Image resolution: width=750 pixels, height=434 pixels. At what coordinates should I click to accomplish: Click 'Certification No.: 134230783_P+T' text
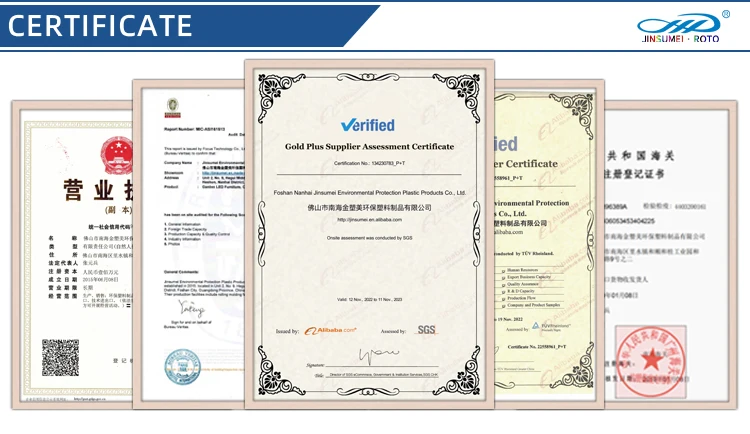point(369,163)
